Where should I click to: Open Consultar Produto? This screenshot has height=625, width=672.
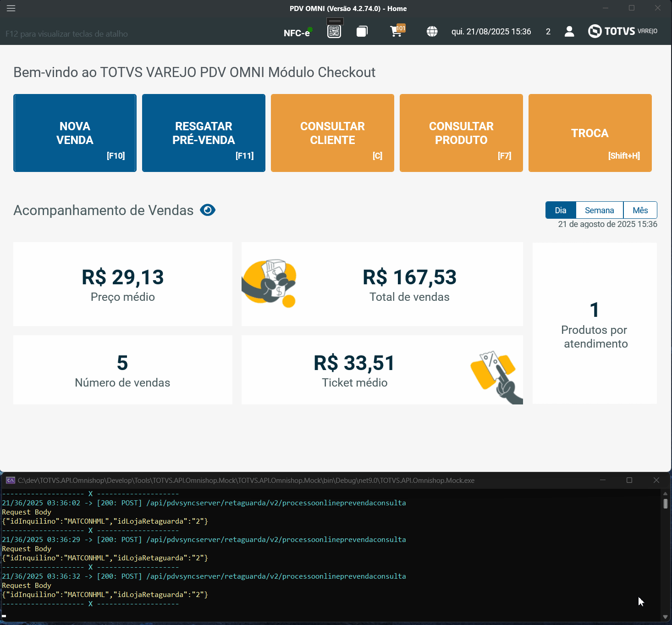click(461, 133)
